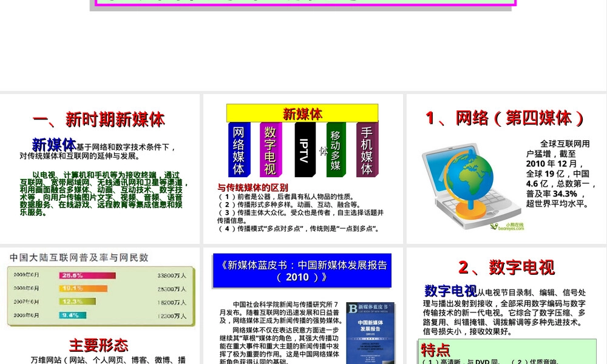607x364 pixels.
Task: Click text 25300万人
Action: pyautogui.click(x=172, y=289)
